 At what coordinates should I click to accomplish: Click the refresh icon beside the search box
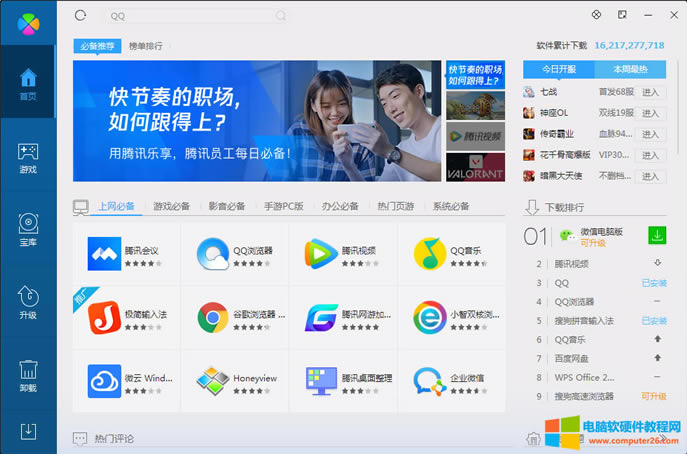click(81, 15)
